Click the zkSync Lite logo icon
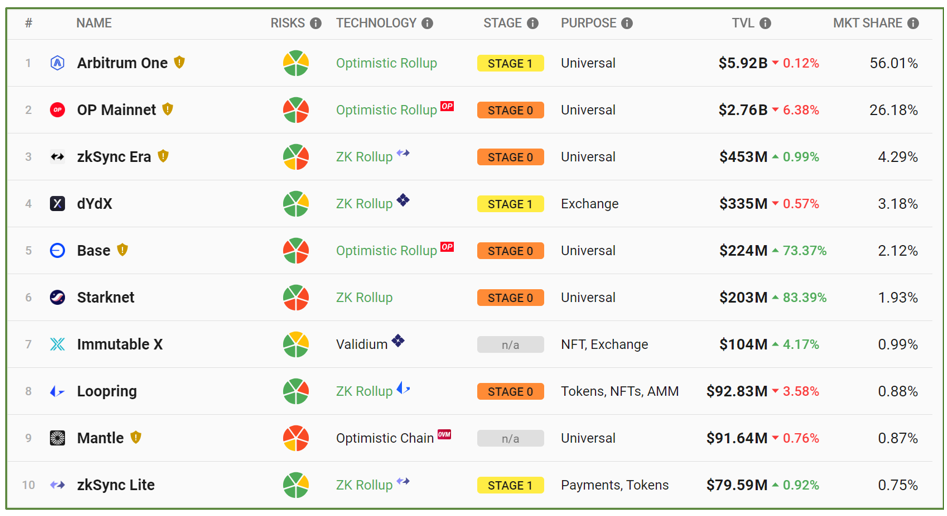Viewport: 947px width, 516px height. (x=57, y=485)
